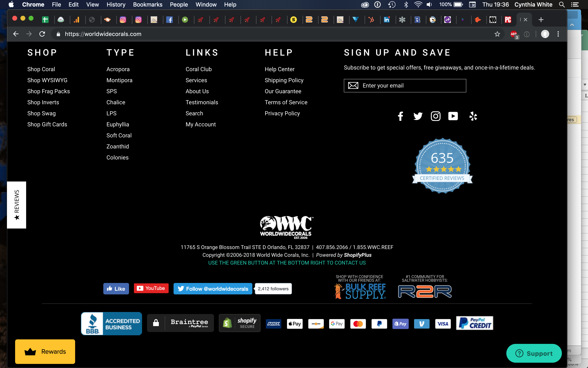The height and width of the screenshot is (368, 588).
Task: Click the Shipping Policy link
Action: tap(284, 80)
